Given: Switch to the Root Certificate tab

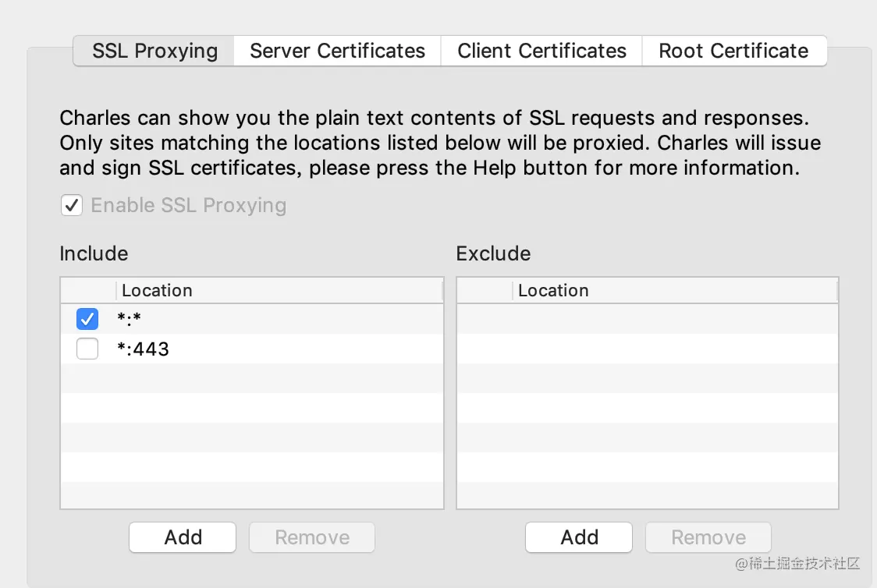Looking at the screenshot, I should tap(733, 51).
